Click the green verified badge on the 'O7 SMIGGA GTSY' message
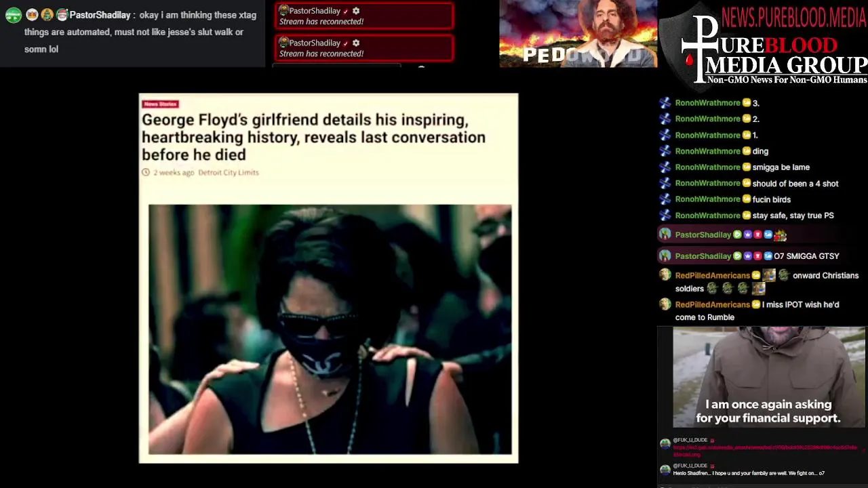The height and width of the screenshot is (488, 868). pos(737,256)
